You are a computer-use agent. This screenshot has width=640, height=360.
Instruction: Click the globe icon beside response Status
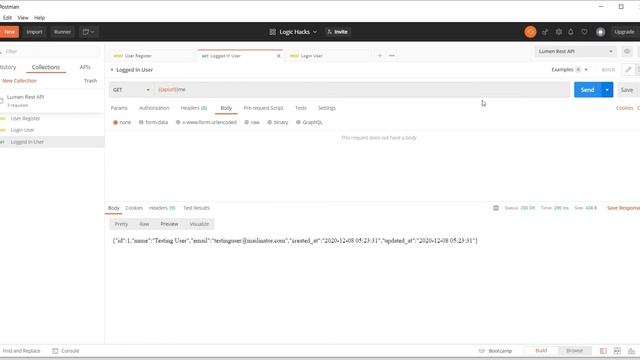click(x=496, y=208)
